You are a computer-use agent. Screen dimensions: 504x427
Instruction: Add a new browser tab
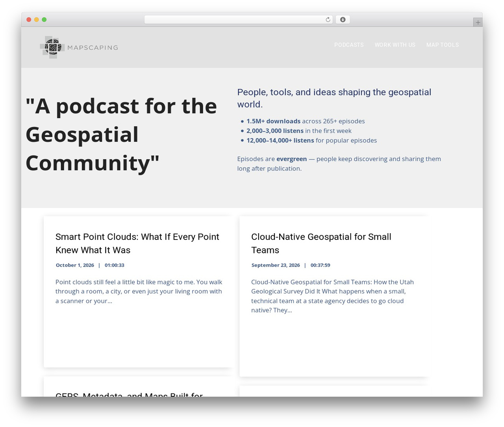pos(478,22)
